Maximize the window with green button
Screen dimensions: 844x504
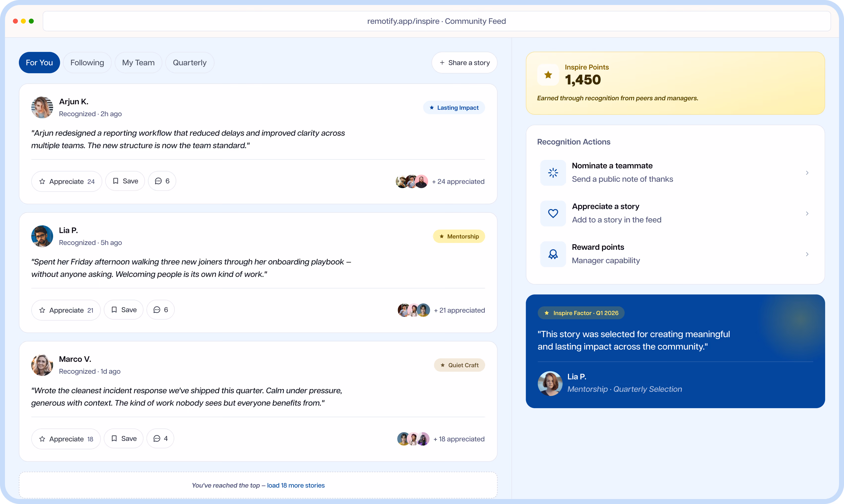point(31,21)
